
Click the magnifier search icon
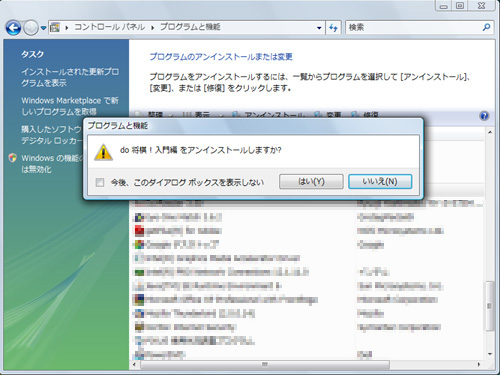[x=487, y=27]
